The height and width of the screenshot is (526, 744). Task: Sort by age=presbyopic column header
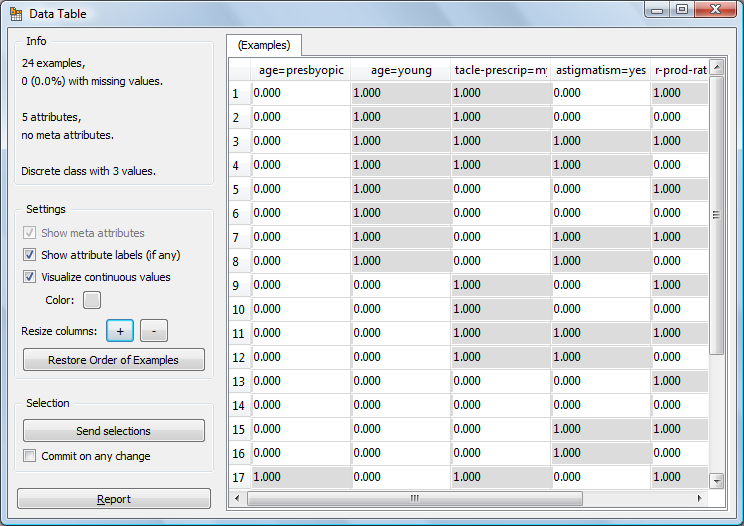[x=301, y=70]
